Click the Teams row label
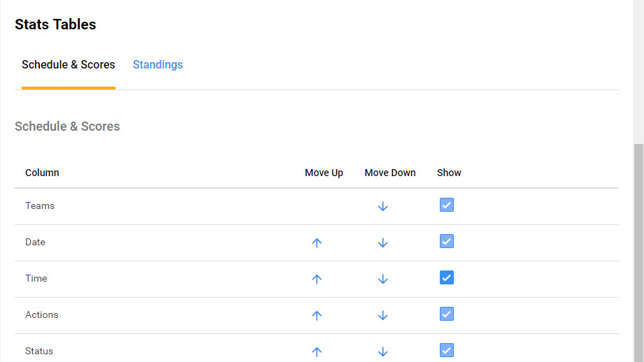The image size is (644, 362). tap(40, 206)
